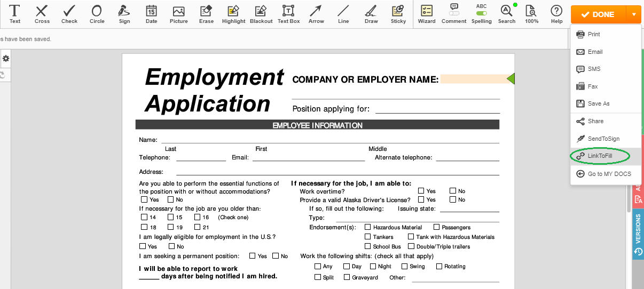Click the Issuing state line
This screenshot has height=289, width=644.
(x=469, y=208)
